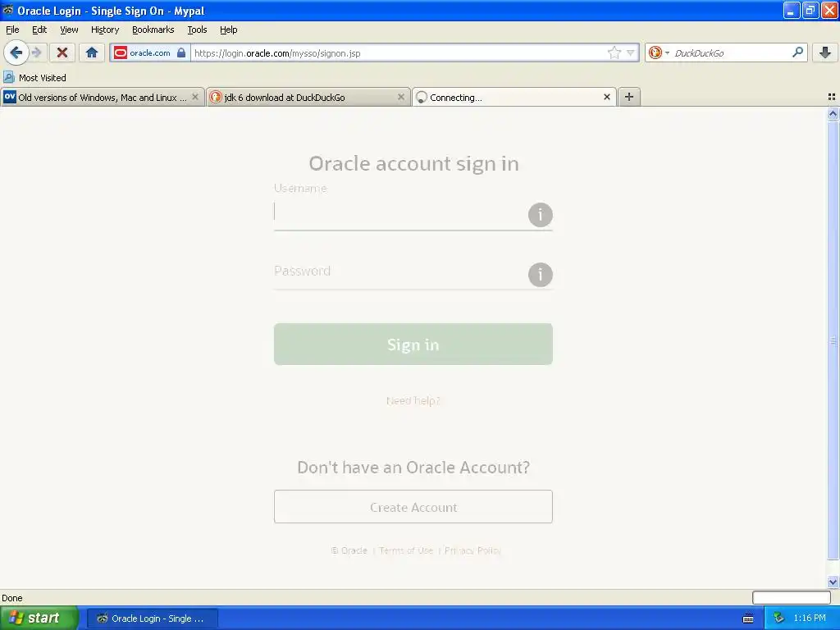Go to the Home page icon
This screenshot has height=630, width=840.
click(x=92, y=52)
